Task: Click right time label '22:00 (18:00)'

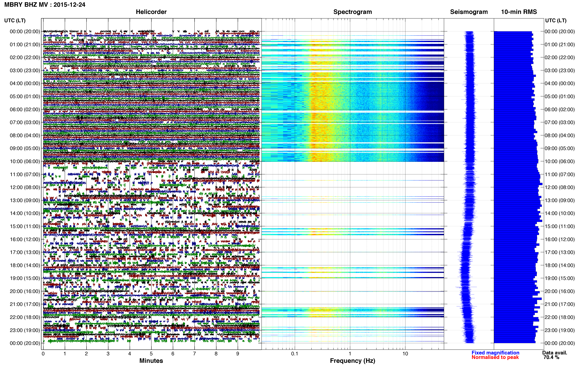Action: (560, 317)
